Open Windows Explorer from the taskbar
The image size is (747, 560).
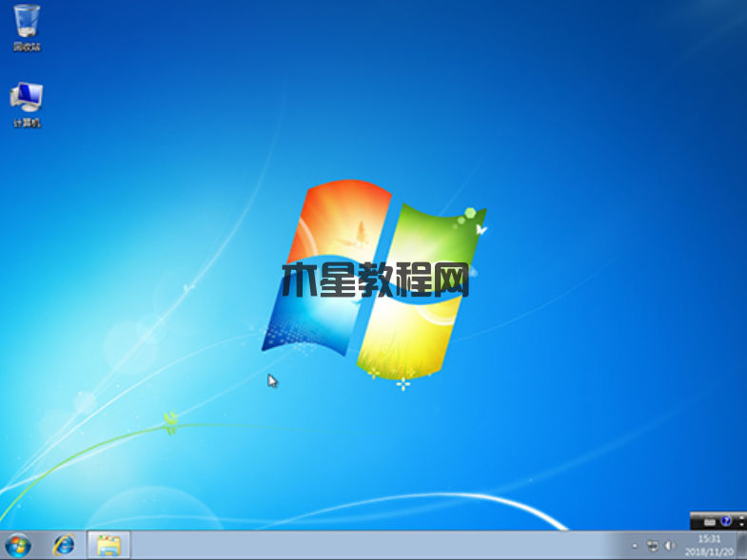click(108, 545)
